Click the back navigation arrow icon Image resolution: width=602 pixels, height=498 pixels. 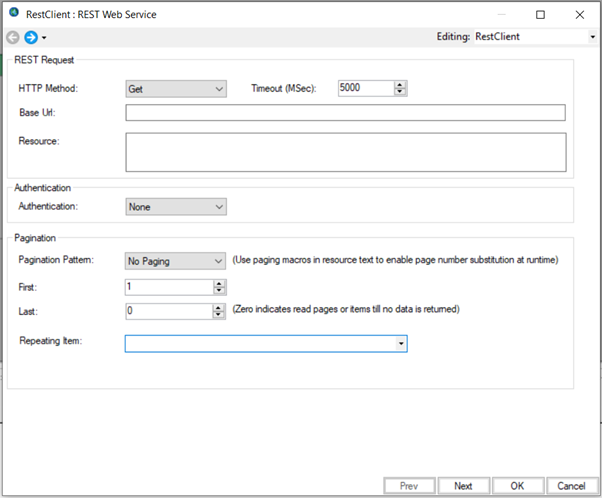tap(13, 37)
